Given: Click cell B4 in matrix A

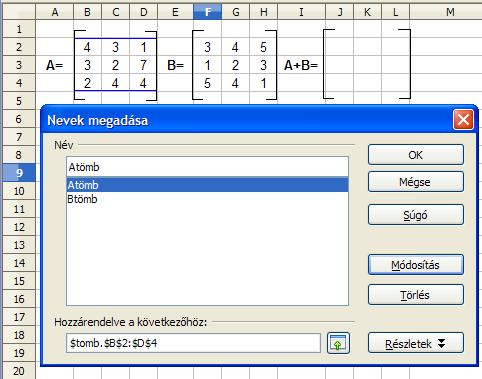Looking at the screenshot, I should (87, 83).
